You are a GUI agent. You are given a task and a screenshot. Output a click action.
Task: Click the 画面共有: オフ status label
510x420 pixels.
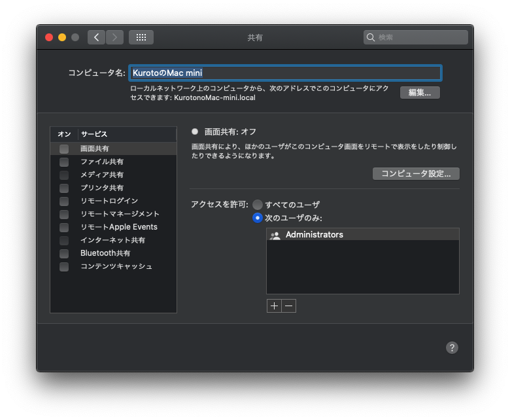tap(230, 131)
